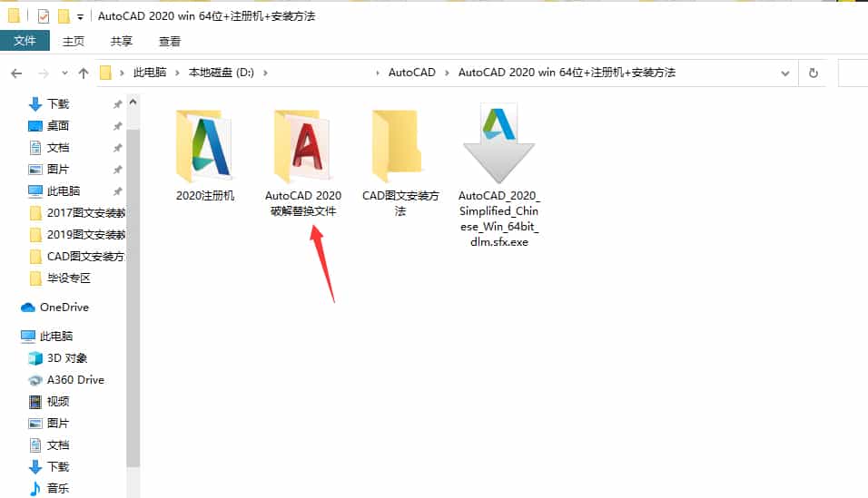This screenshot has width=868, height=498.
Task: Switch to the 查看 ribbon tab
Action: [x=170, y=41]
